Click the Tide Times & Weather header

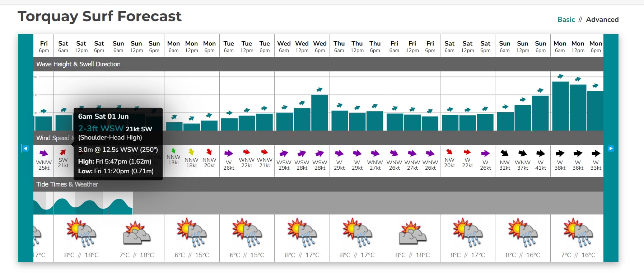coord(318,184)
